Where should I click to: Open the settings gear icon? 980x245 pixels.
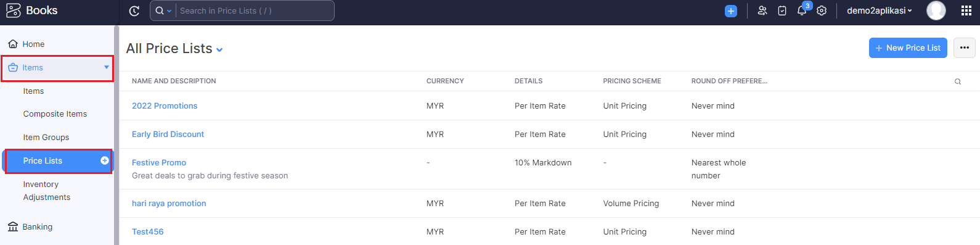tap(822, 10)
